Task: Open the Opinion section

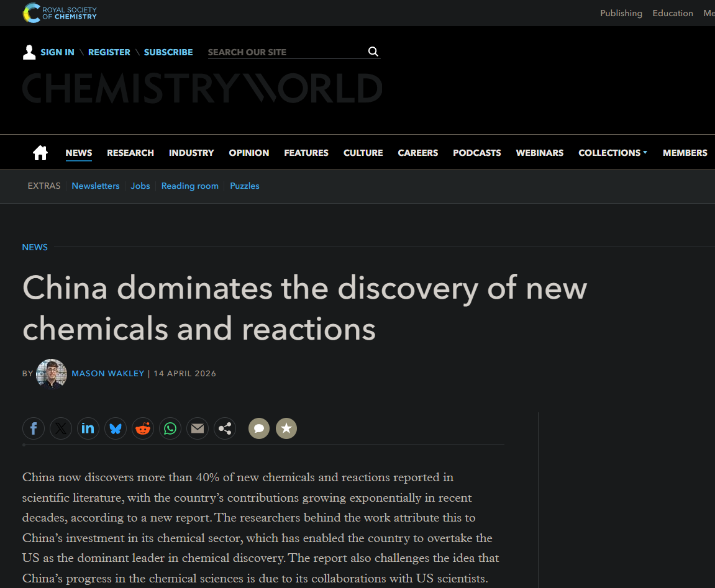Action: [249, 153]
